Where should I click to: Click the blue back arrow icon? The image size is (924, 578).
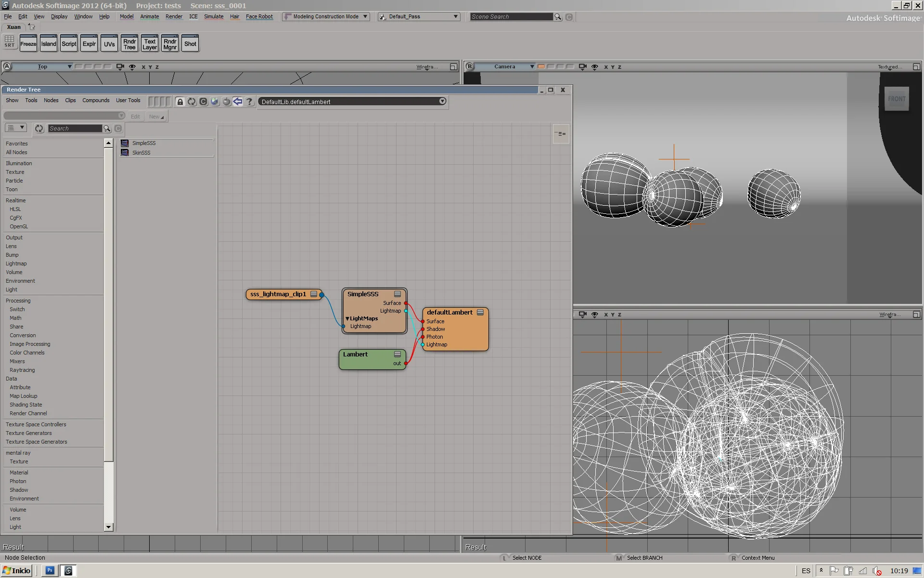[x=238, y=102]
